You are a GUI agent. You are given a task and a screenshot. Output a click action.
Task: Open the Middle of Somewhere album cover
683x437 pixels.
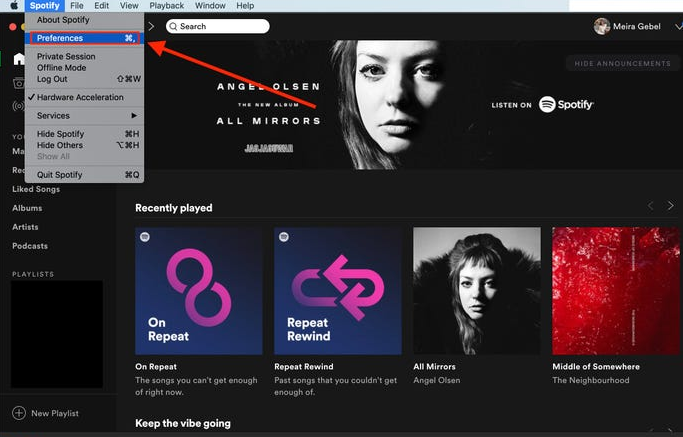[616, 291]
